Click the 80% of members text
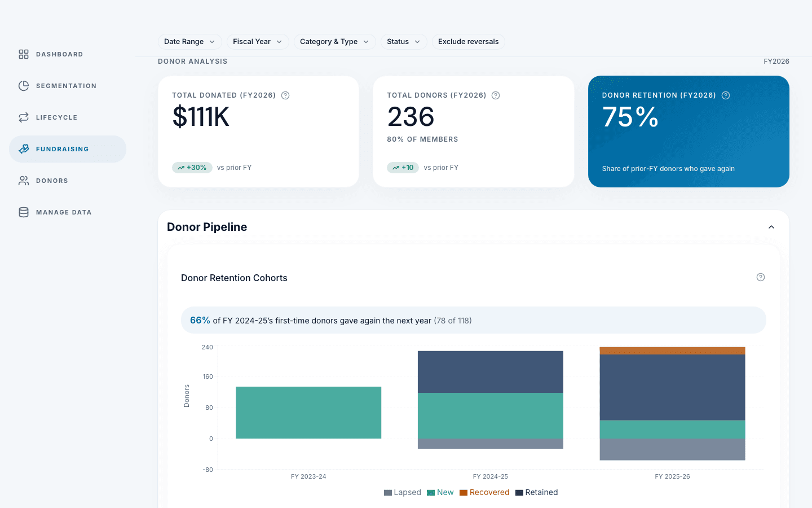812x508 pixels. (x=422, y=139)
